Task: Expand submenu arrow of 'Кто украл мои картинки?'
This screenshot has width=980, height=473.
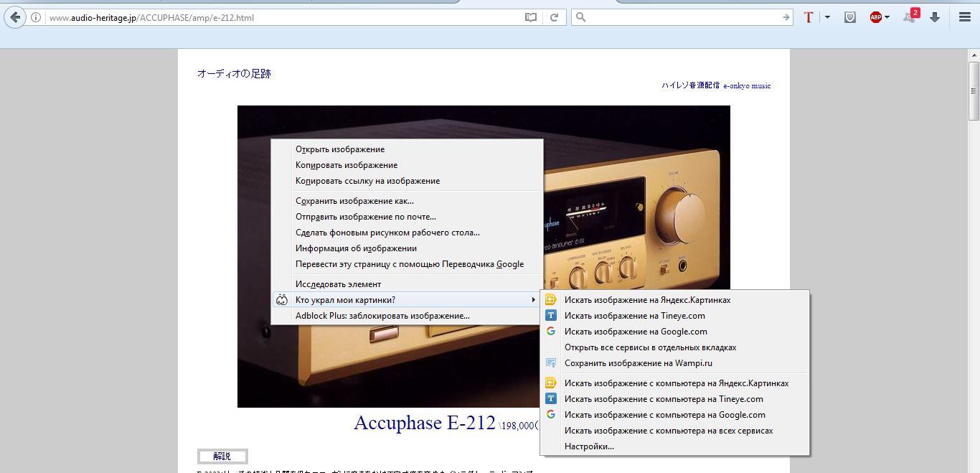Action: coord(533,300)
